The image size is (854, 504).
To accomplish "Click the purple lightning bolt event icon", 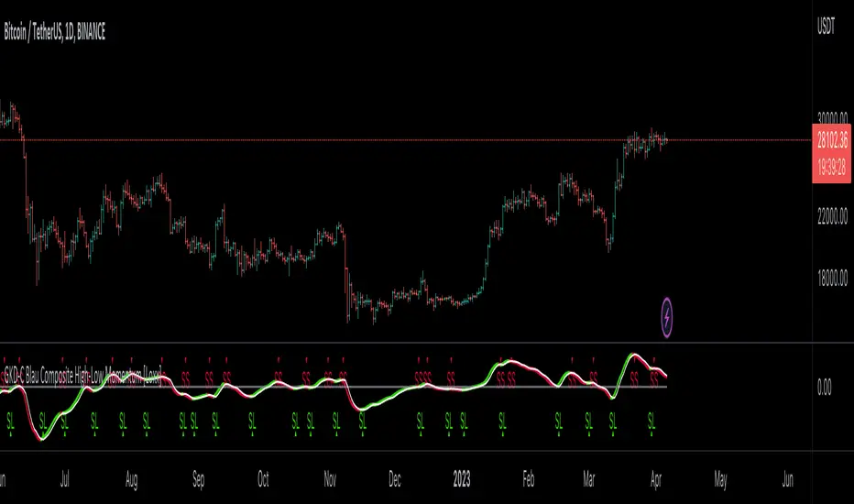I will (667, 317).
